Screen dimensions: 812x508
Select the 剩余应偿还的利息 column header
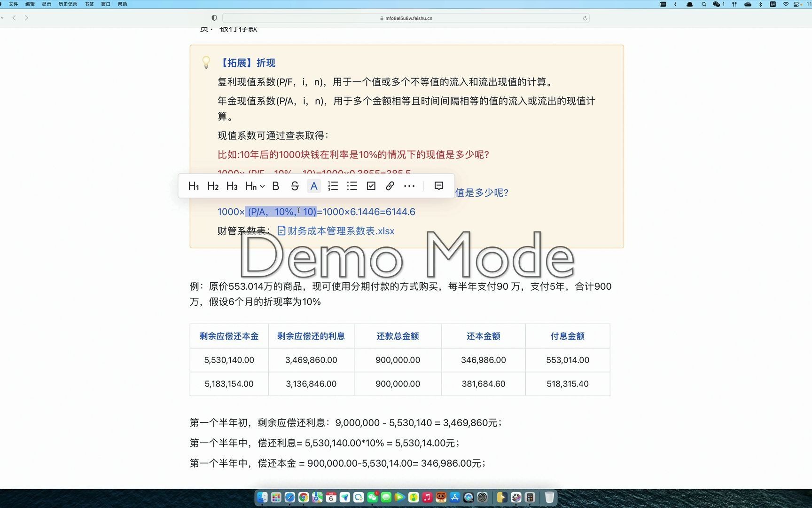click(x=311, y=336)
